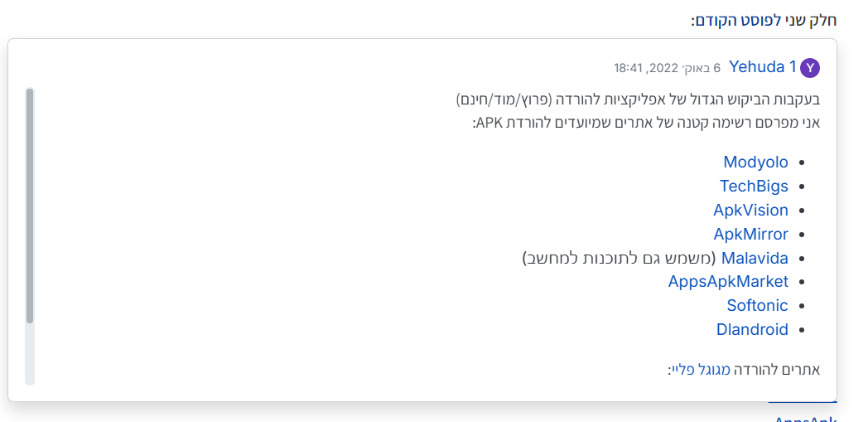Click the first line of the quoted post

pos(638,100)
